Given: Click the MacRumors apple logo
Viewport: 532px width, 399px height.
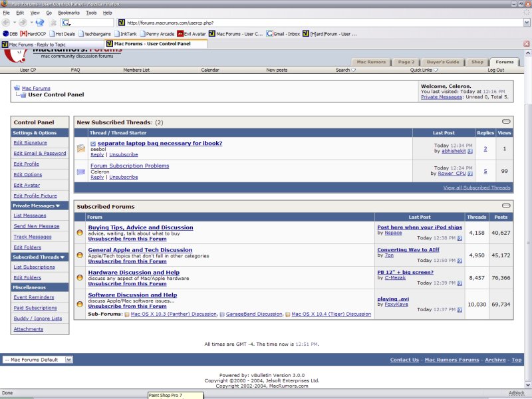Looking at the screenshot, I should pyautogui.click(x=15, y=55).
